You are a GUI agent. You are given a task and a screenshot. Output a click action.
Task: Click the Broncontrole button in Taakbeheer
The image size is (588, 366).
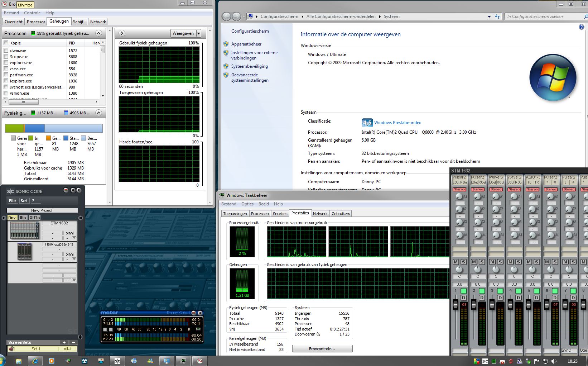tap(322, 348)
